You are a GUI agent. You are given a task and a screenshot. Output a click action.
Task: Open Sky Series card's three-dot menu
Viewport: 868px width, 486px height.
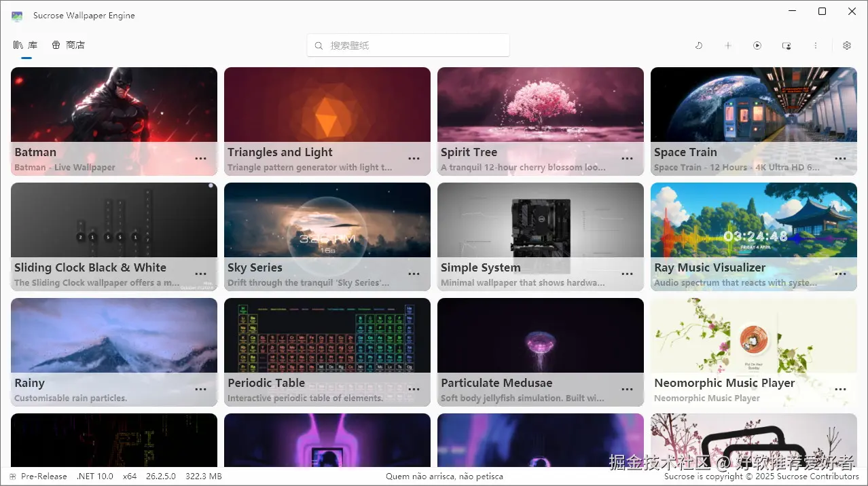(414, 274)
